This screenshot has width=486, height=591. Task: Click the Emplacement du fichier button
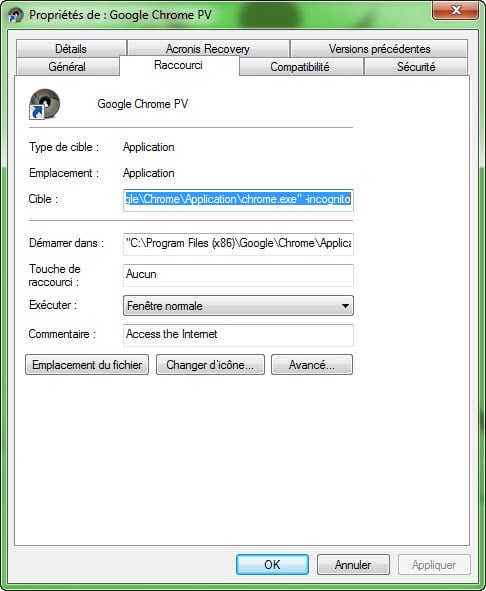(x=87, y=365)
